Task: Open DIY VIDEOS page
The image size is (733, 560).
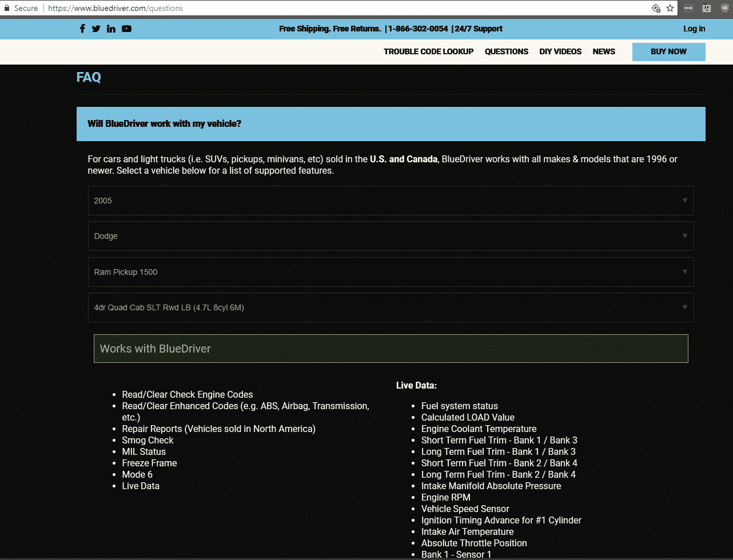Action: [560, 51]
